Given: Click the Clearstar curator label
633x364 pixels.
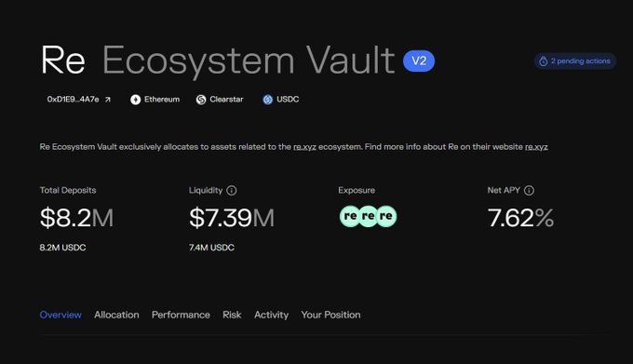Looking at the screenshot, I should [x=226, y=100].
